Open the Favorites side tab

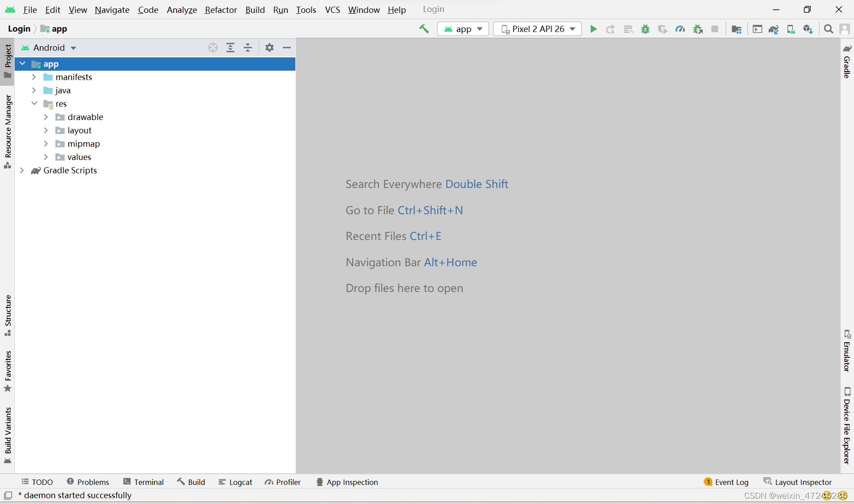(8, 371)
